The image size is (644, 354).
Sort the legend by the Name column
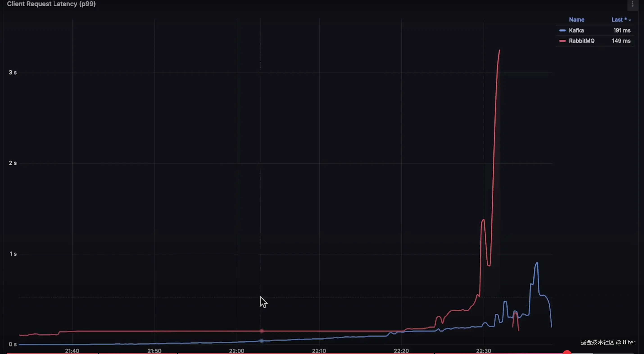(576, 20)
